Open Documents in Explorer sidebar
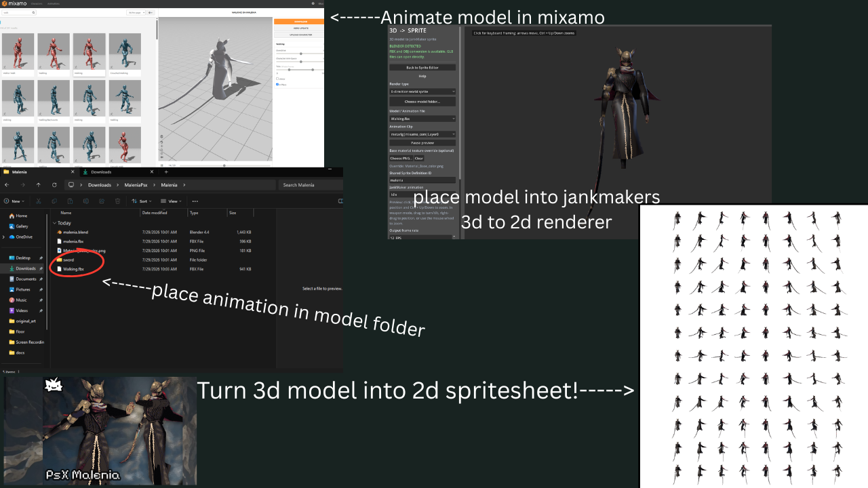Screen dimensions: 868x488 coord(22,279)
